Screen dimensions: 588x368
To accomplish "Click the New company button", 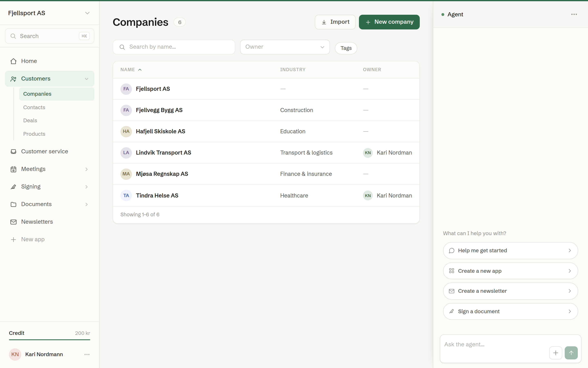I will 389,22.
